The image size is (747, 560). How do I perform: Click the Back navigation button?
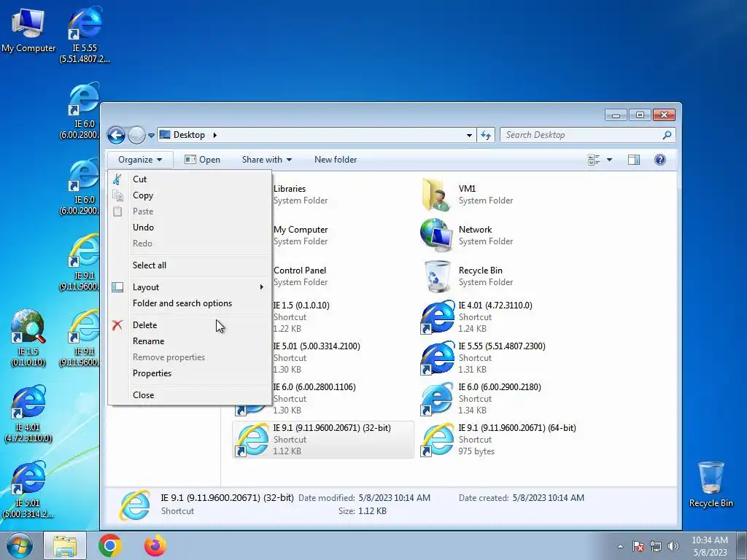pyautogui.click(x=116, y=135)
